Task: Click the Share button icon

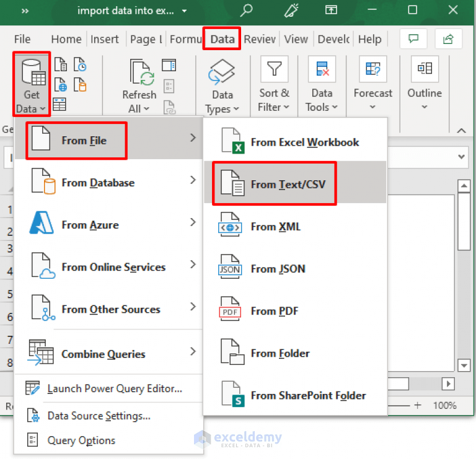Action: 448,38
